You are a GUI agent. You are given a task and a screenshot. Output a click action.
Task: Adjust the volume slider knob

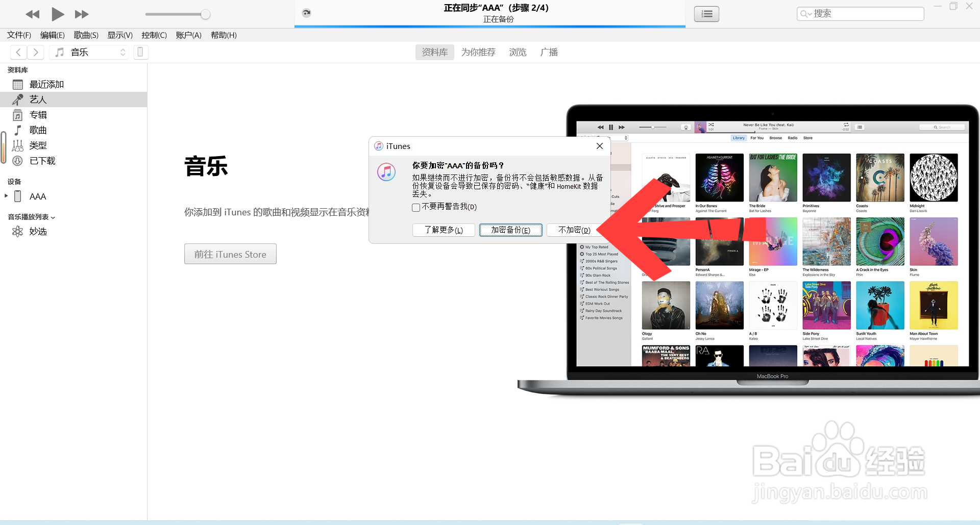(x=205, y=14)
